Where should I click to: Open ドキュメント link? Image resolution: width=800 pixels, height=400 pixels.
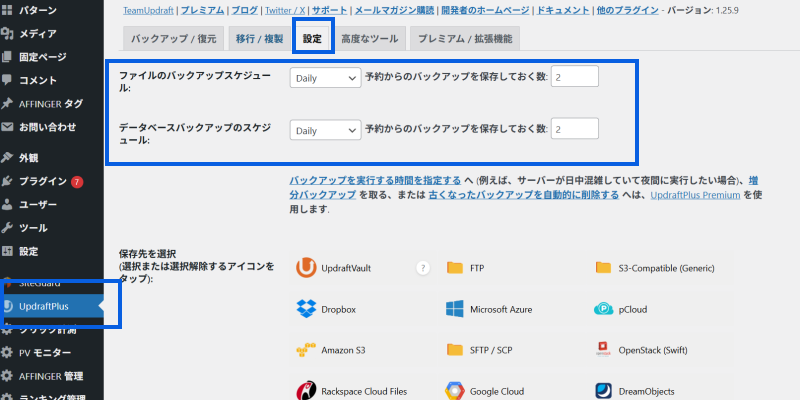(x=563, y=10)
